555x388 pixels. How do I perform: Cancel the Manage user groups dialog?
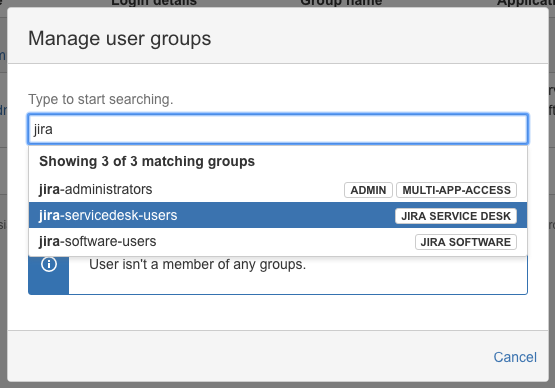click(x=515, y=357)
